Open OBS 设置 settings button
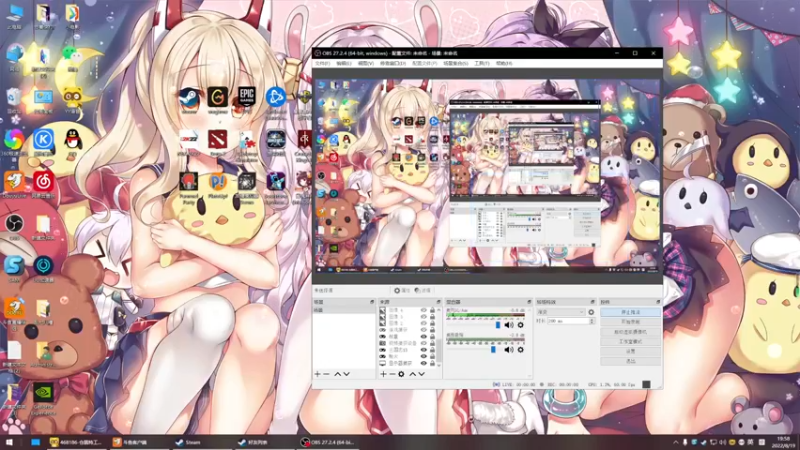 pos(631,351)
